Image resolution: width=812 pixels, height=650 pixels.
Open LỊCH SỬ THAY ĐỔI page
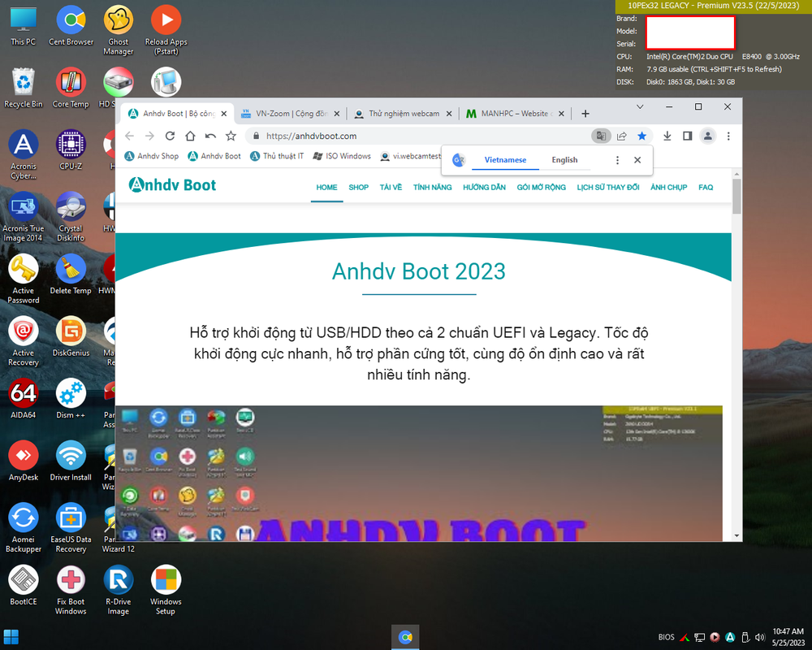point(608,187)
